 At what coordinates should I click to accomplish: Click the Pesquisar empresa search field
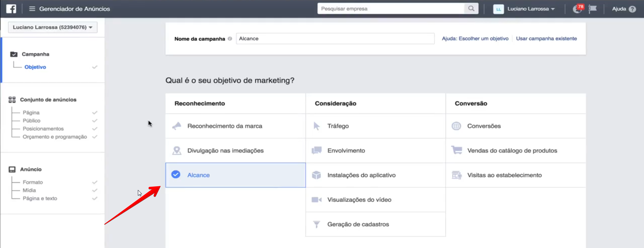pos(391,9)
